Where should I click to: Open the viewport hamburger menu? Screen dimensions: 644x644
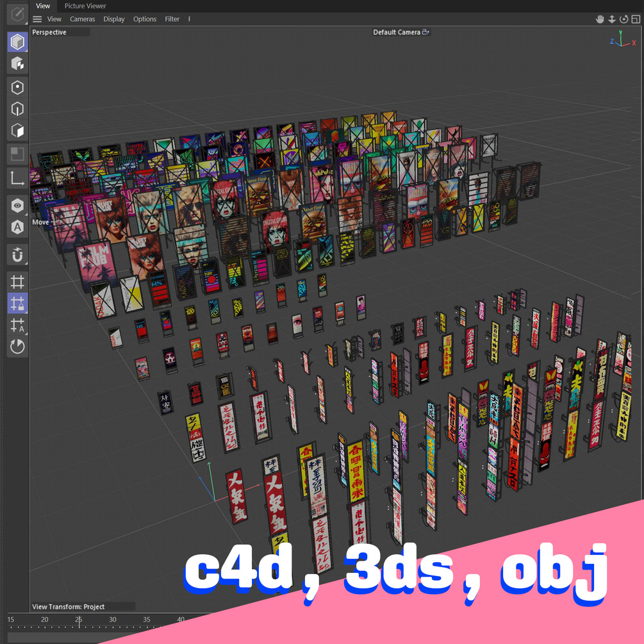point(37,19)
